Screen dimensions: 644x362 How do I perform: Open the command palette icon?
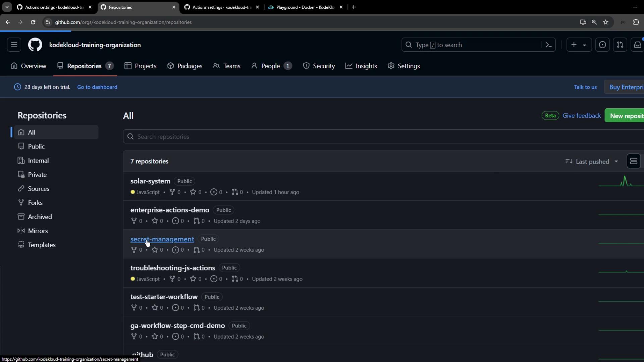549,45
